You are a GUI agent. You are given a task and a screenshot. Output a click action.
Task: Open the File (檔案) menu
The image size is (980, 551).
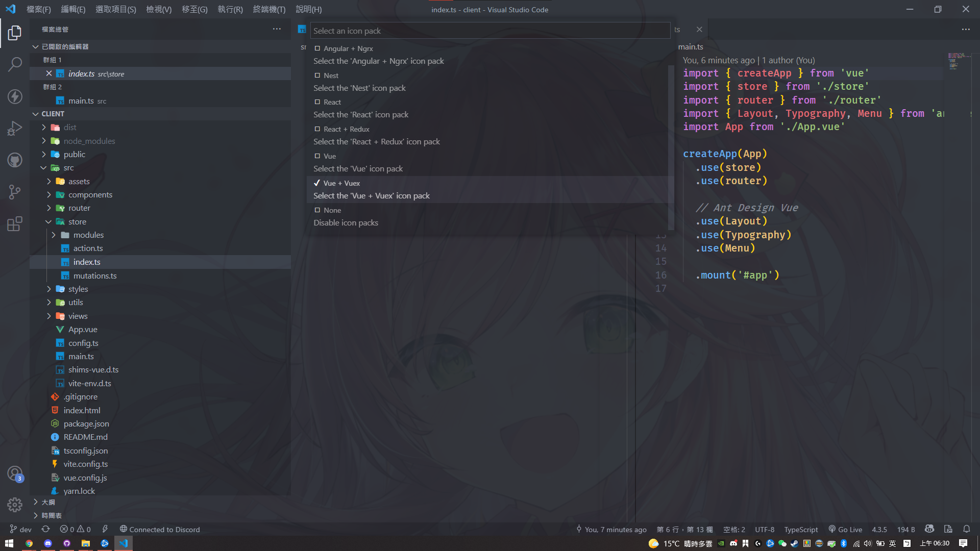click(x=39, y=9)
